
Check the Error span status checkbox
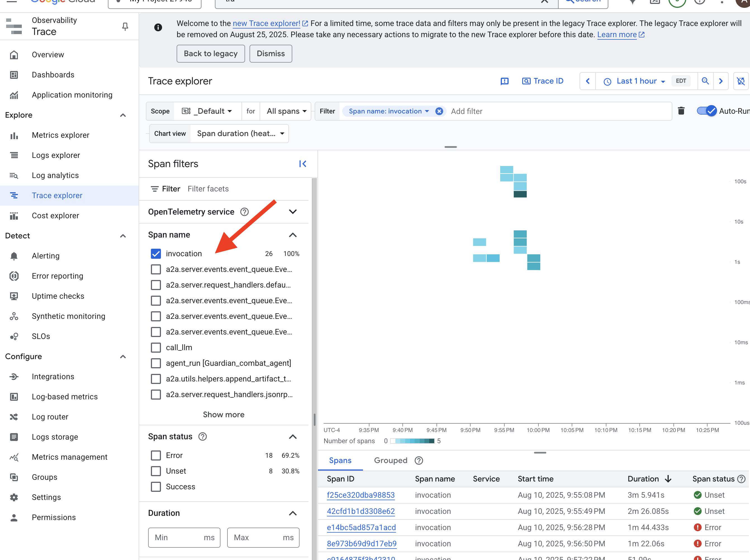pyautogui.click(x=156, y=455)
